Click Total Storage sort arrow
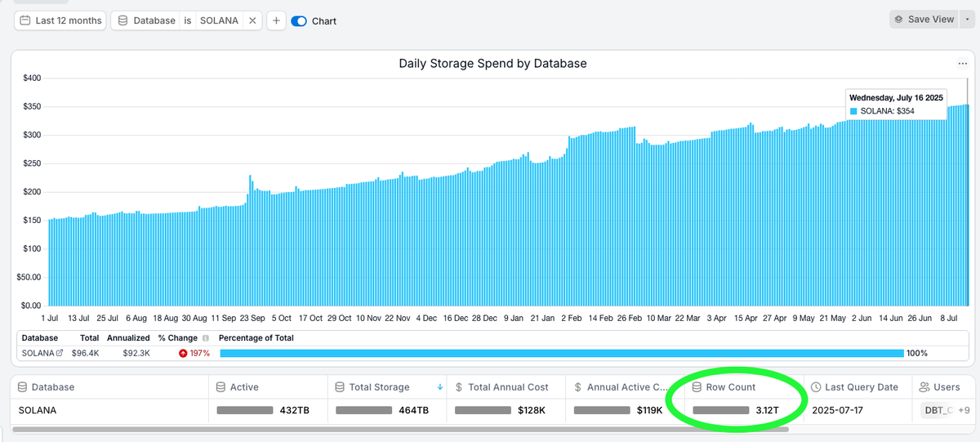The height and width of the screenshot is (442, 980). (440, 387)
